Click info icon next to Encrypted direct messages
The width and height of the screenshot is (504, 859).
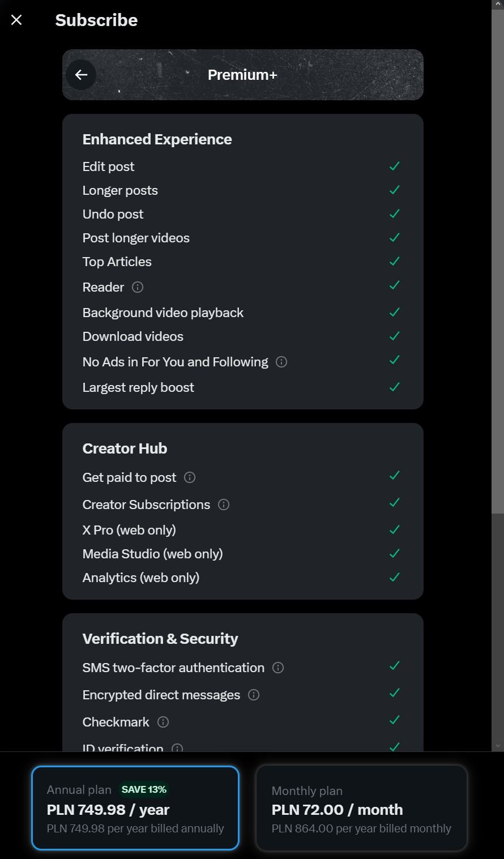coord(254,695)
